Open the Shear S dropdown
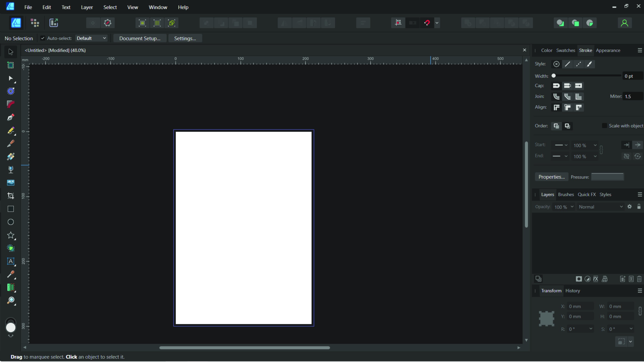This screenshot has height=362, width=644. pyautogui.click(x=621, y=329)
